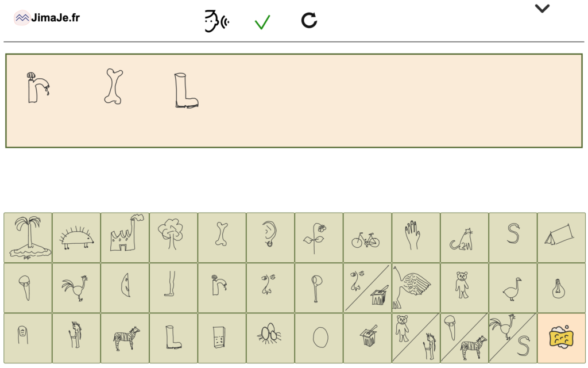
Task: Tap the light bulb pictogram
Action: pos(562,287)
